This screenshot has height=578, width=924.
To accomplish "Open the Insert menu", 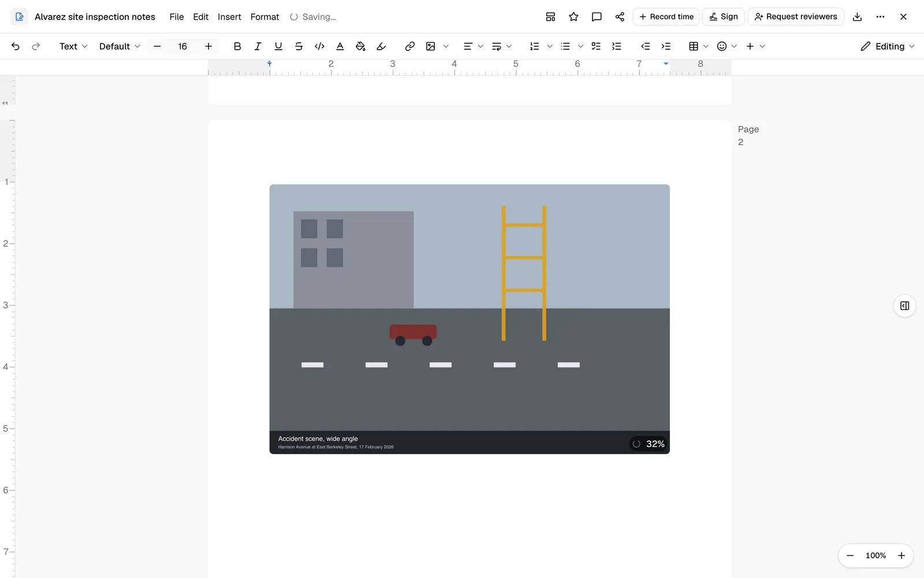I will coord(229,17).
